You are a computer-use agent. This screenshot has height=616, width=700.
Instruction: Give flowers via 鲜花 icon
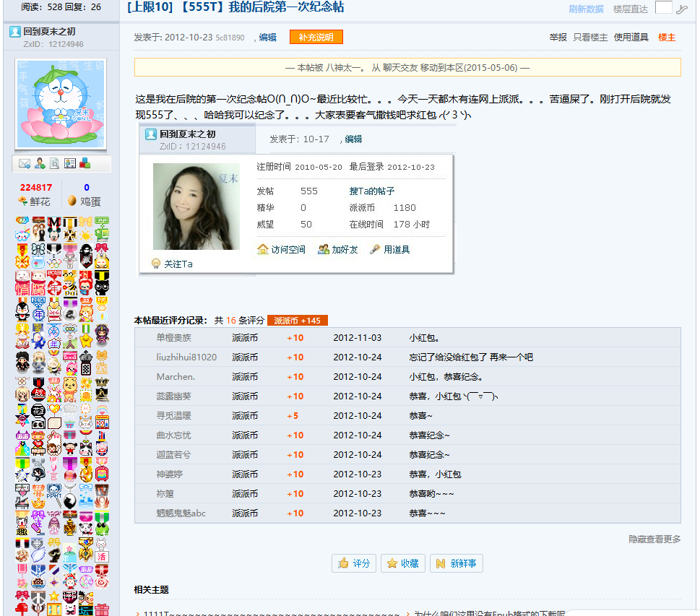(x=34, y=201)
